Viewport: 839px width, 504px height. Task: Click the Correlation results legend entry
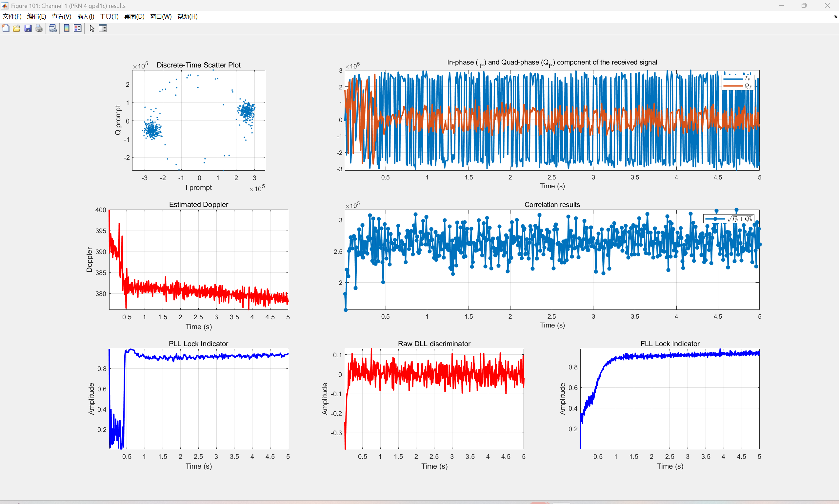pos(729,219)
